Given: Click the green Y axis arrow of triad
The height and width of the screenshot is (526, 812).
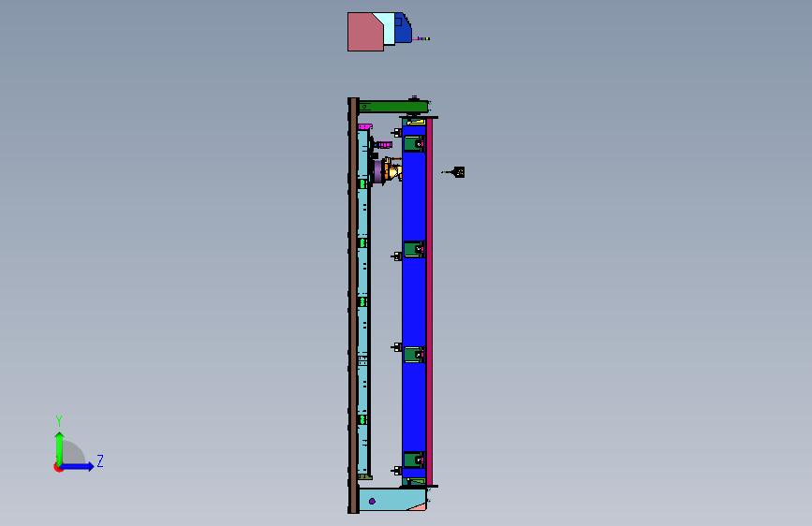Looking at the screenshot, I should pyautogui.click(x=60, y=447).
